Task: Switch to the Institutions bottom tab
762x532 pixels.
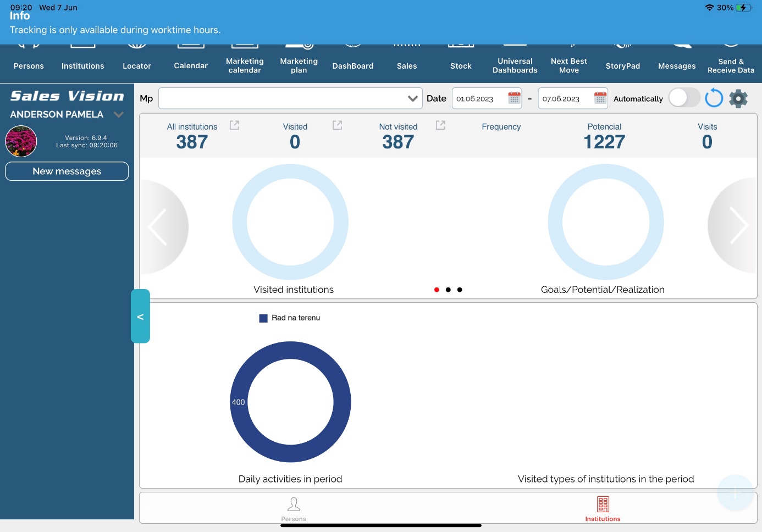Action: coord(603,508)
